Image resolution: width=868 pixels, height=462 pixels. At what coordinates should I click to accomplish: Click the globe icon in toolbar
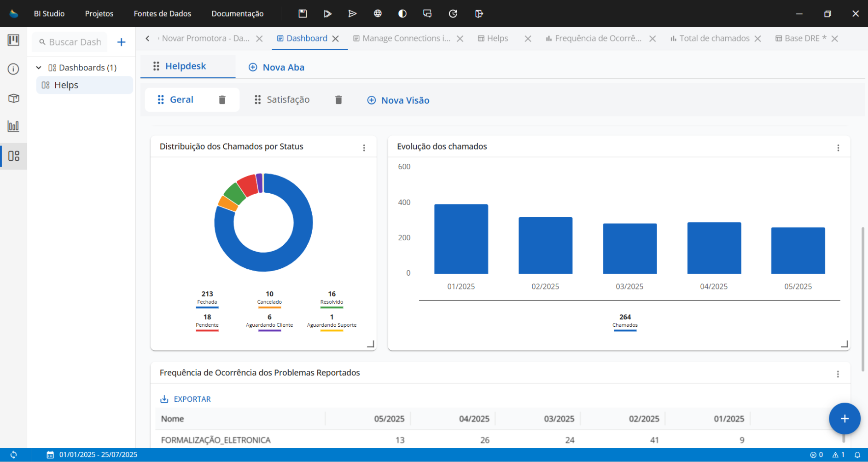pos(378,14)
